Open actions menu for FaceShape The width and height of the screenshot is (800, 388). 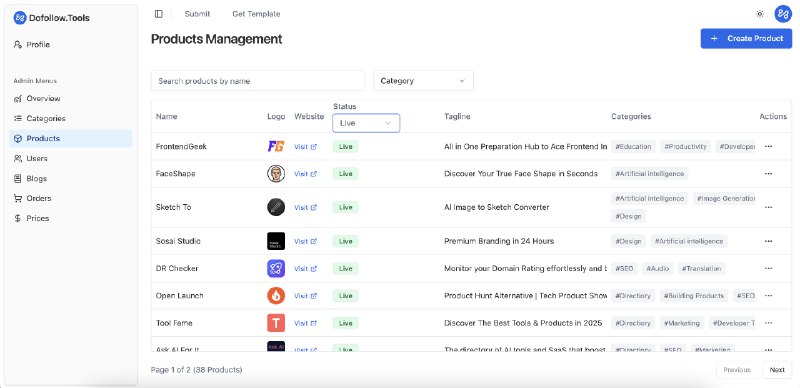[x=768, y=174]
